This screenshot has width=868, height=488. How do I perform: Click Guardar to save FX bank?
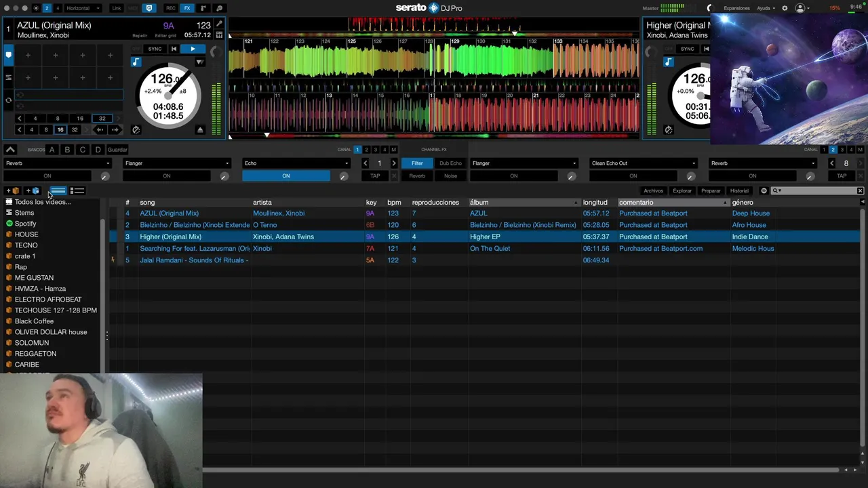[x=117, y=150]
